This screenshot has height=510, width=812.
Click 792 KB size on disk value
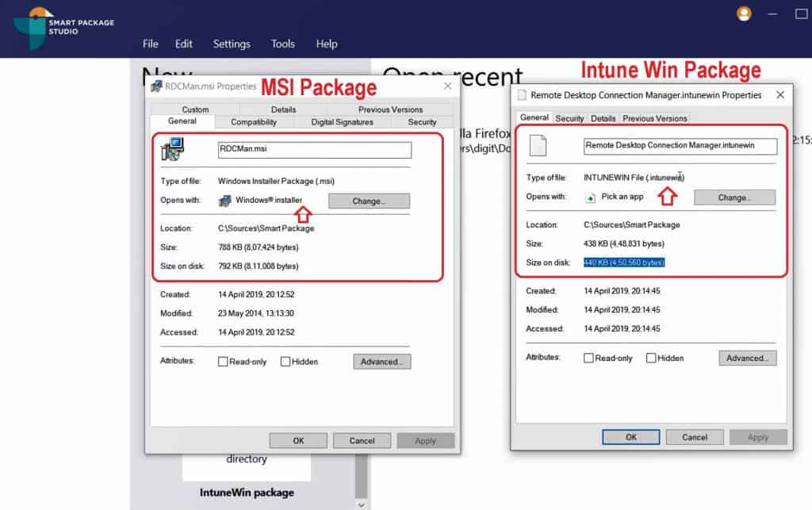click(x=259, y=267)
